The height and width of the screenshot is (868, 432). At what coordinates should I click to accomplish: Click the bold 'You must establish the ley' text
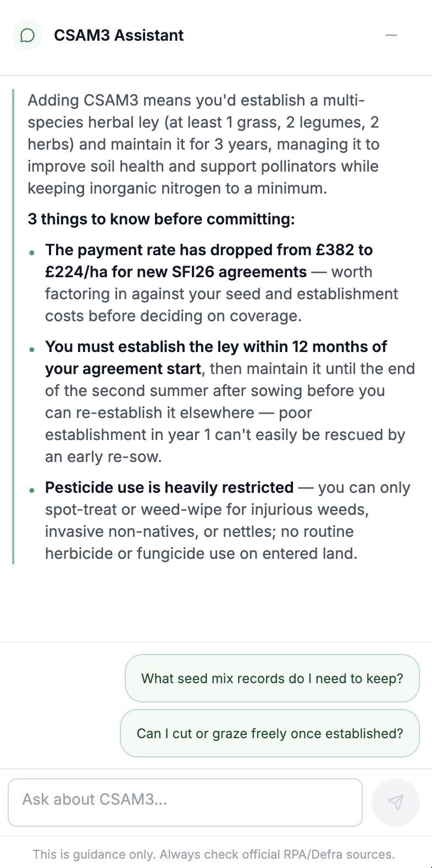pyautogui.click(x=216, y=358)
